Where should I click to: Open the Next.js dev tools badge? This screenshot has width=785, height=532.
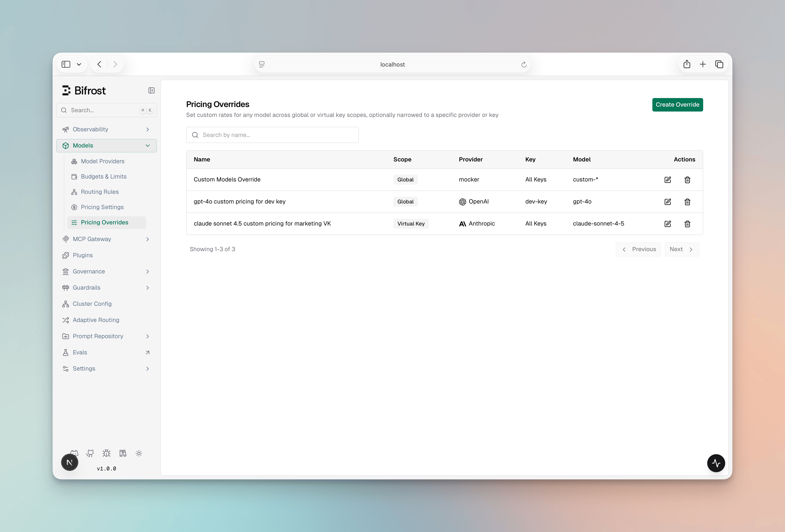(70, 463)
